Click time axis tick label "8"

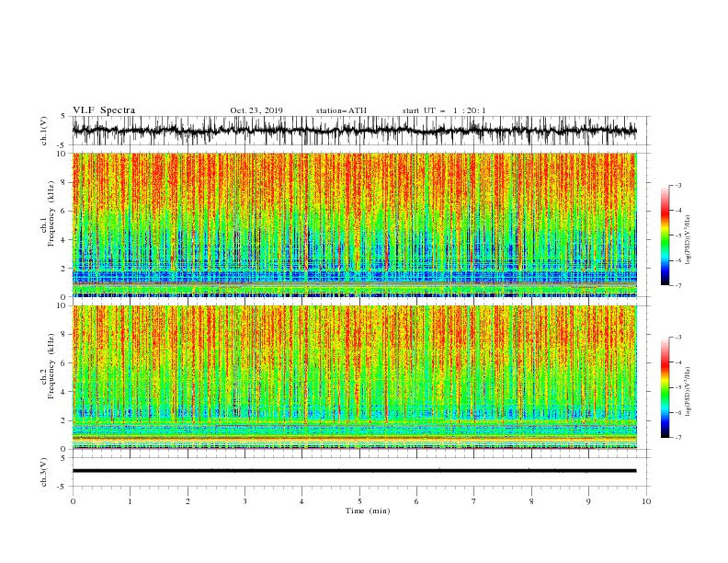[531, 501]
